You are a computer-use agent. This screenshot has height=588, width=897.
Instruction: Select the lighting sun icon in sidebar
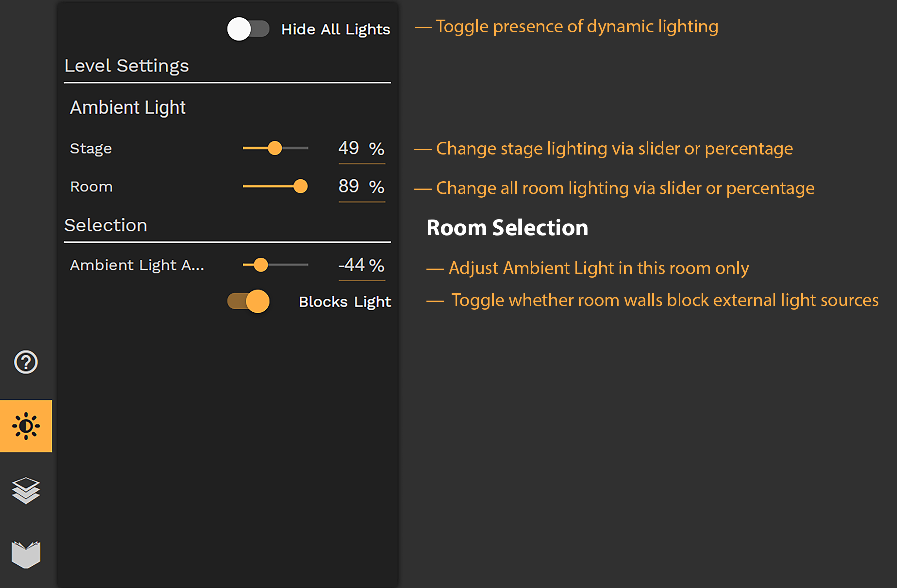(26, 426)
